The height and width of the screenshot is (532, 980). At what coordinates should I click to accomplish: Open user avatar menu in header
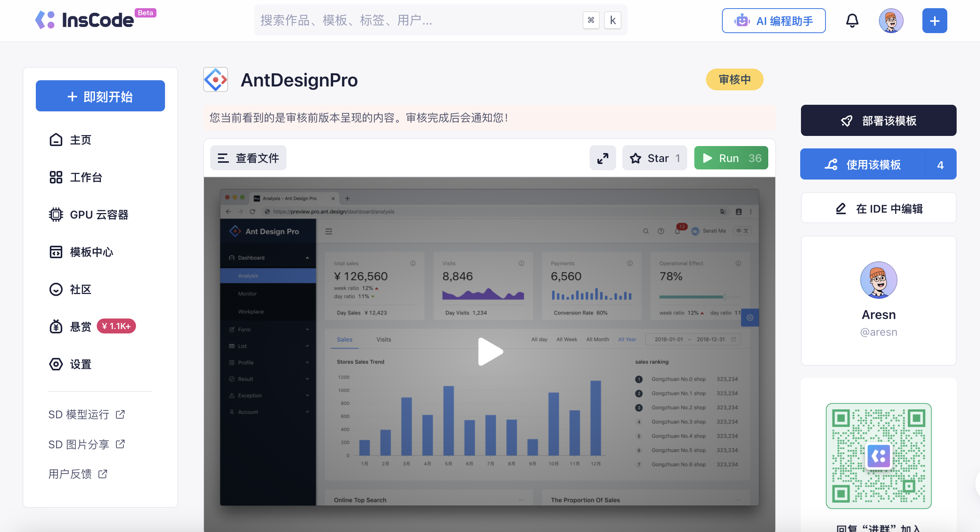tap(891, 21)
